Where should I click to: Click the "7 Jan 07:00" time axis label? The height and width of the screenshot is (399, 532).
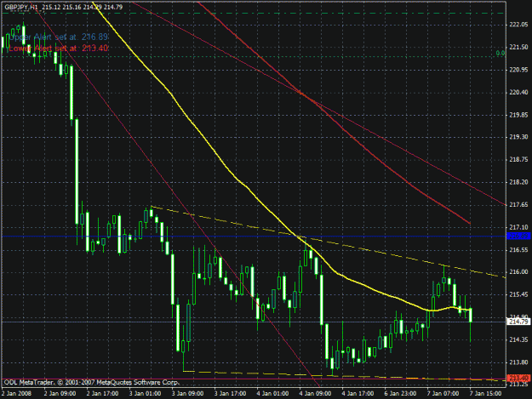pyautogui.click(x=443, y=393)
